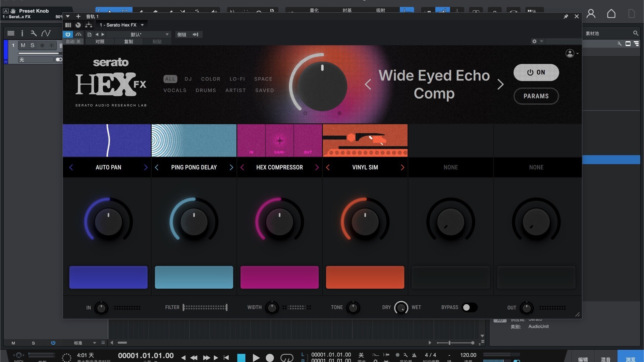This screenshot has height=362, width=644.
Task: Pin the Serato Hex FX plugin window
Action: click(x=566, y=16)
